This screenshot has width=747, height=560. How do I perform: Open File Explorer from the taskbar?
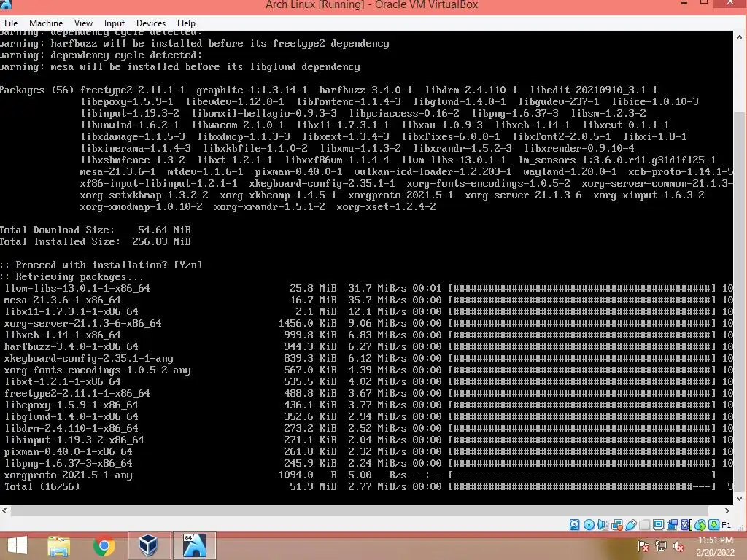point(59,545)
